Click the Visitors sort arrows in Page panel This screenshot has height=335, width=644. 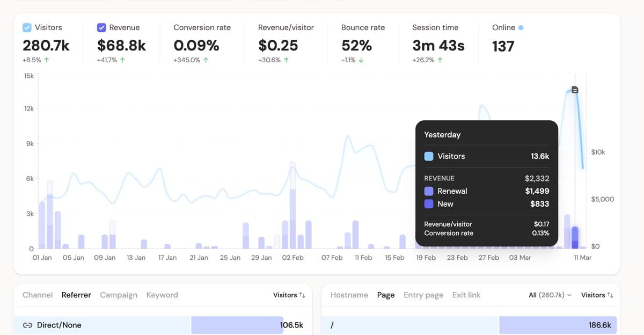click(610, 295)
